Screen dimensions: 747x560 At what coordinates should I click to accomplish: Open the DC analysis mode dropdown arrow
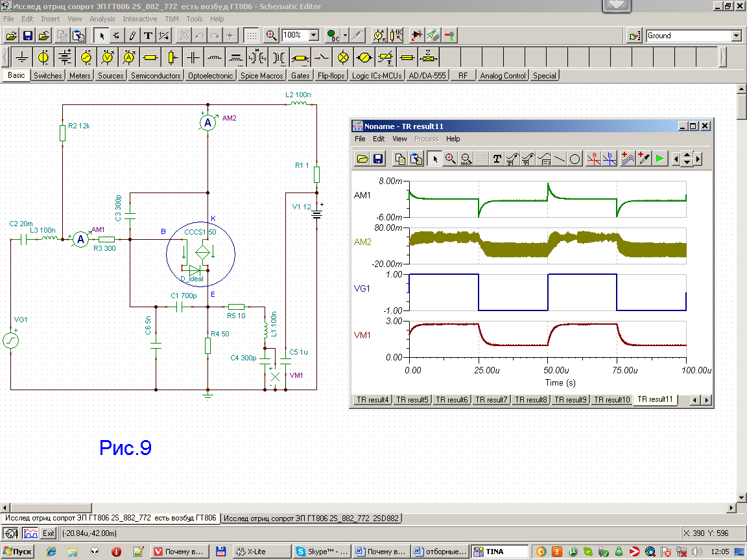pyautogui.click(x=345, y=36)
